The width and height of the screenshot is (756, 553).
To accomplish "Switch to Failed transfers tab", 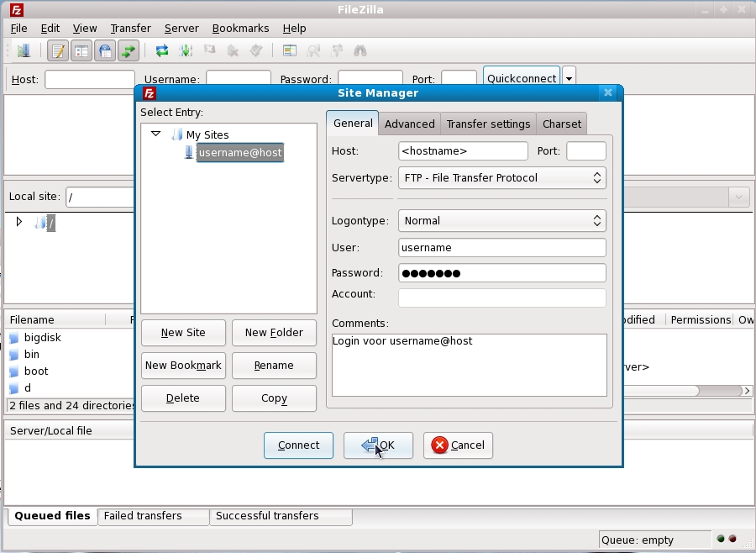I will point(154,516).
